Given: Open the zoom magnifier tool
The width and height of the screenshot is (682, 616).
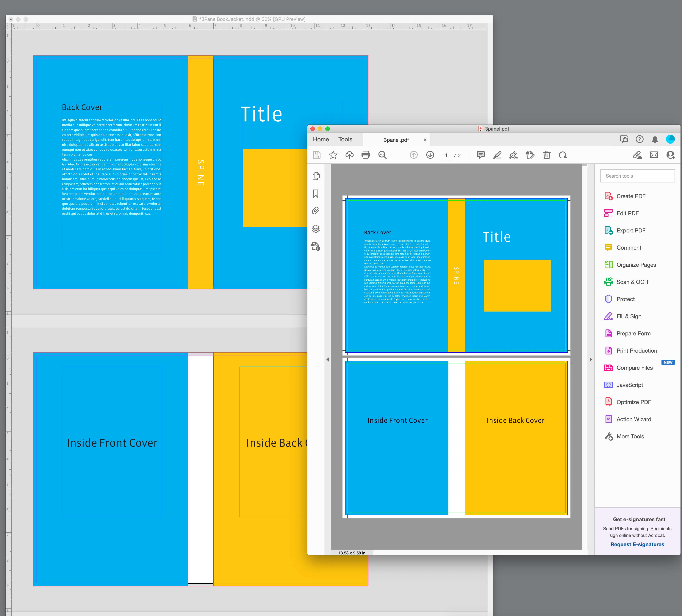Looking at the screenshot, I should (382, 155).
